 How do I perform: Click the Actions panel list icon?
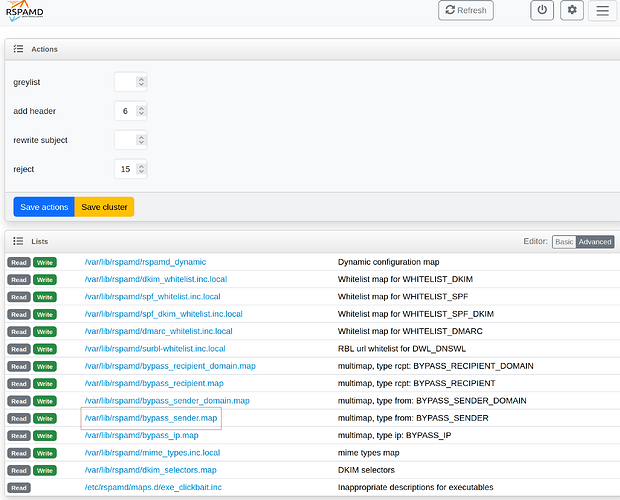coord(18,49)
